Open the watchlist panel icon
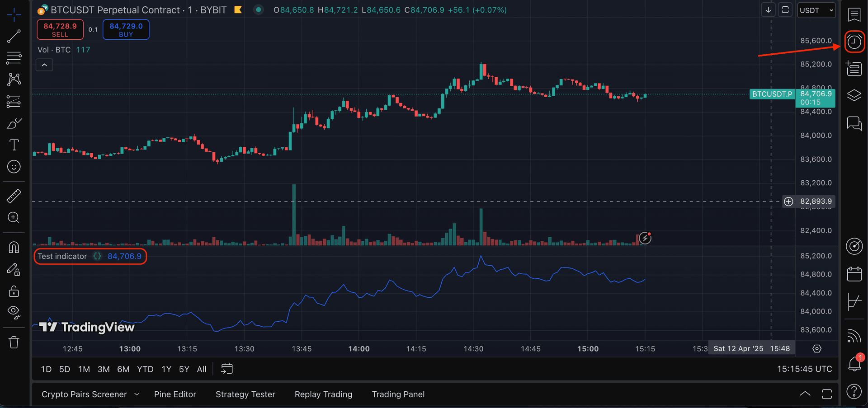 pos(854,15)
